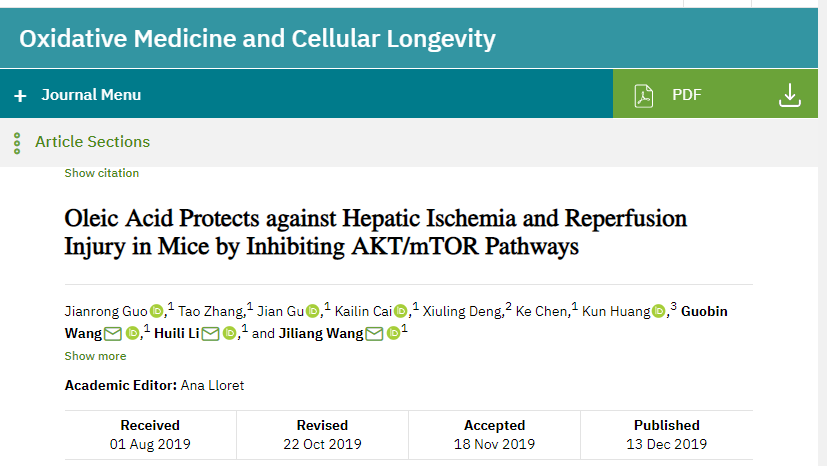827x466 pixels.
Task: Show citation for this article
Action: [102, 173]
